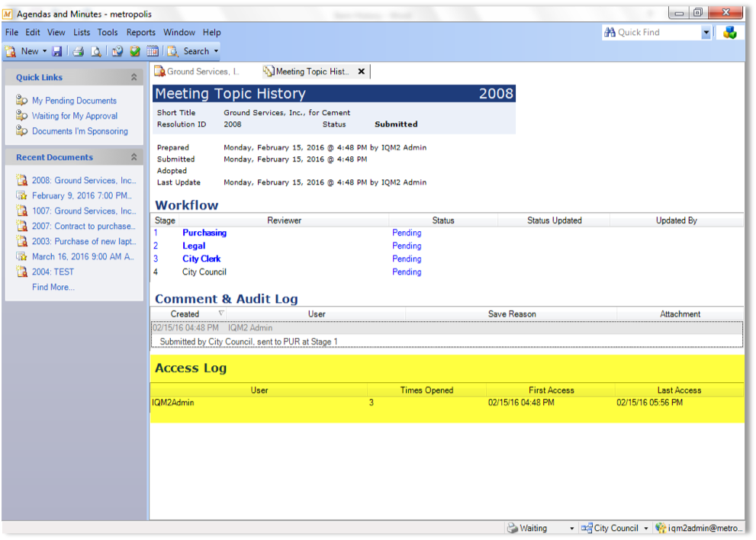Click the clipboard checkmark icon
The image size is (756, 540).
[135, 51]
